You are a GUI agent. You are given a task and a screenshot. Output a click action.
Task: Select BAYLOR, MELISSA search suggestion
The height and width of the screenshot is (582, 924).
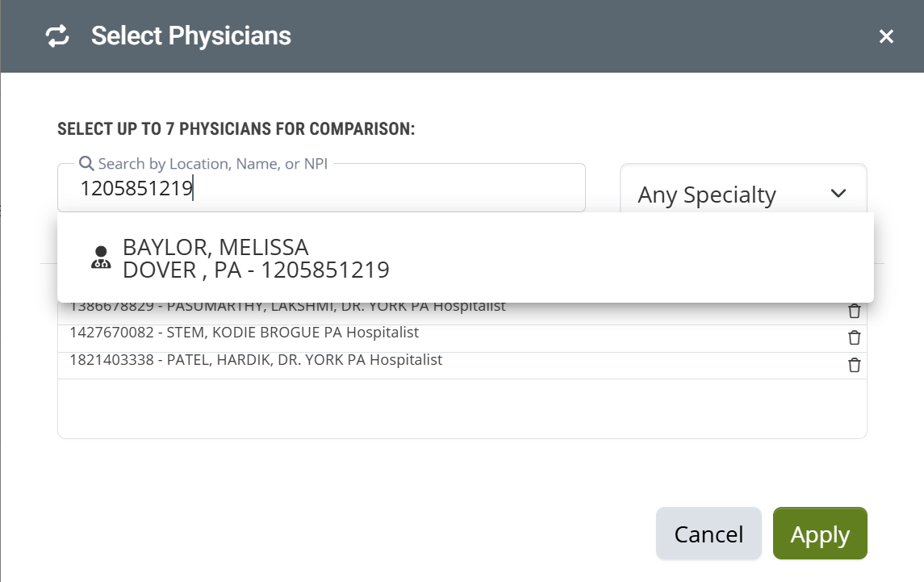click(x=215, y=247)
